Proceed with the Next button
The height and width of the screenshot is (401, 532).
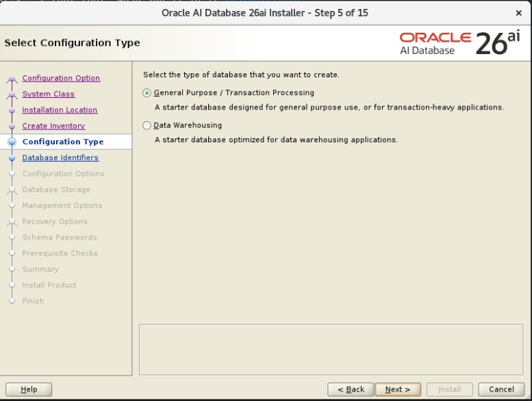(398, 389)
